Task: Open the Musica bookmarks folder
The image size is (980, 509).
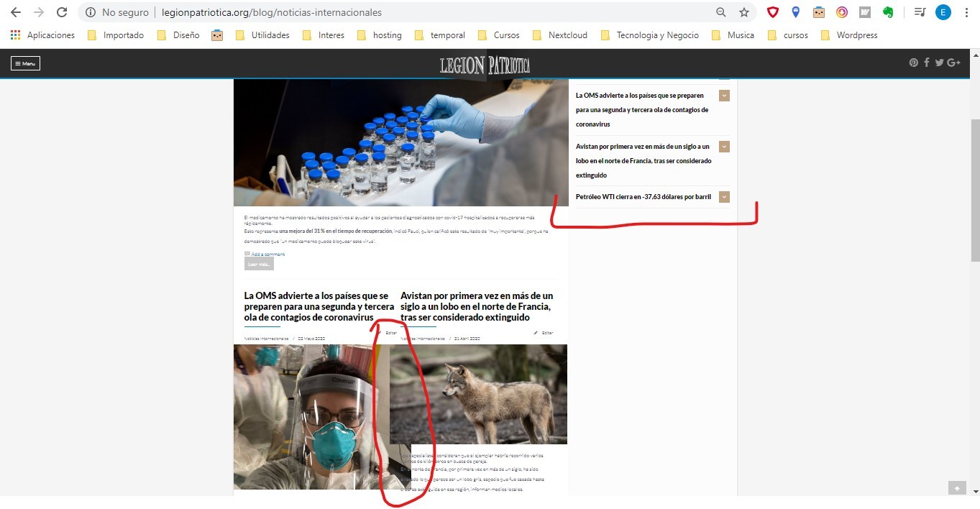Action: [x=733, y=35]
